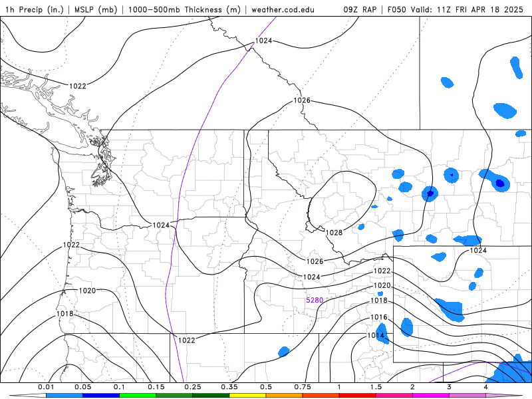Click the purple 5280 thickness label
The height and width of the screenshot is (399, 532).
pos(315,300)
